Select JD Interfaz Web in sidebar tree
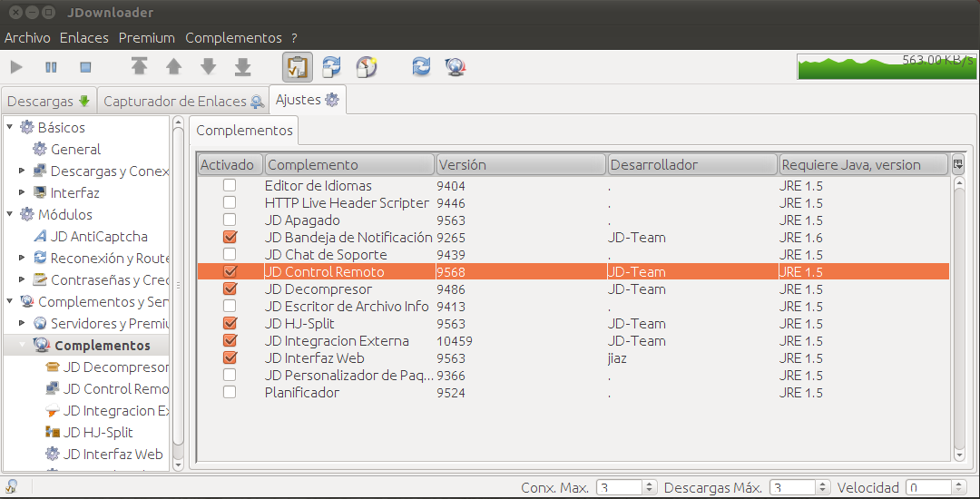This screenshot has width=980, height=499. pos(113,454)
